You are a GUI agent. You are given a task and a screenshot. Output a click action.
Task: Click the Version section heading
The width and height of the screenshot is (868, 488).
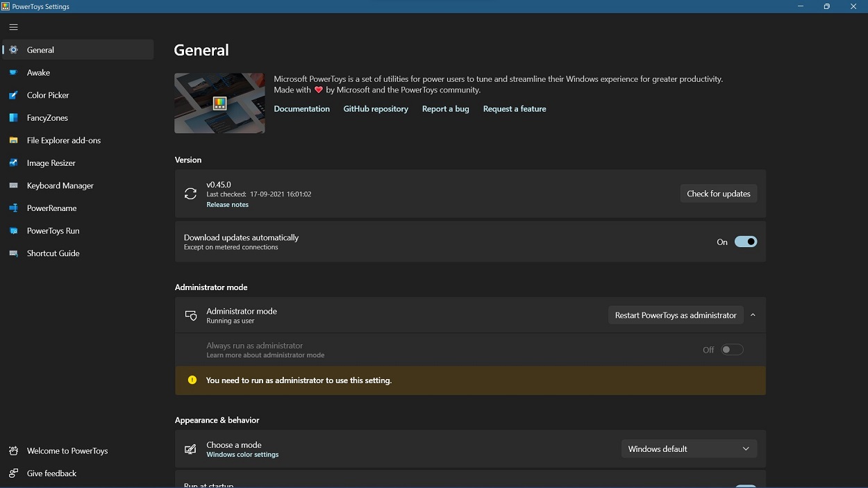188,160
